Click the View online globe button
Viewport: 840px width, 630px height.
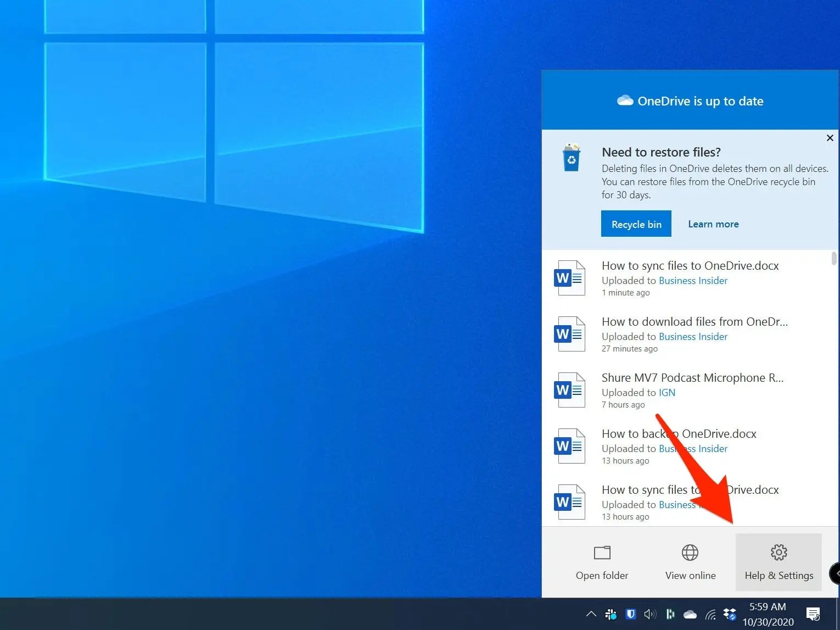(x=690, y=562)
